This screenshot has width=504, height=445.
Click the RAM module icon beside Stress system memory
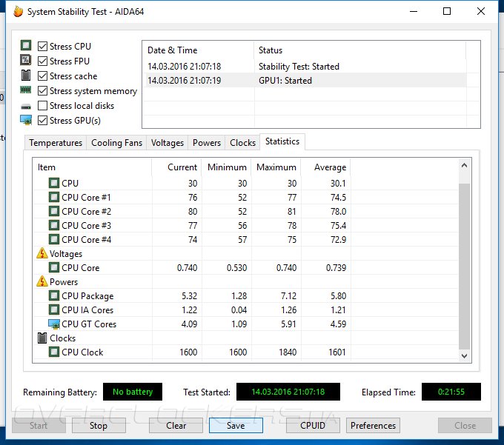click(x=26, y=90)
